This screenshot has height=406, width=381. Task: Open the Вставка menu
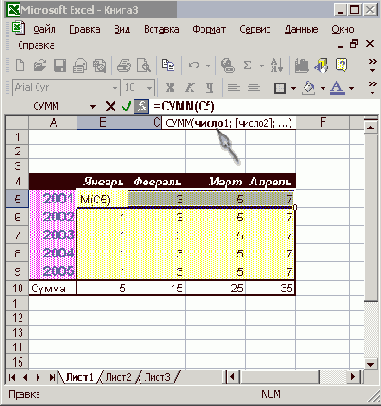(x=162, y=29)
